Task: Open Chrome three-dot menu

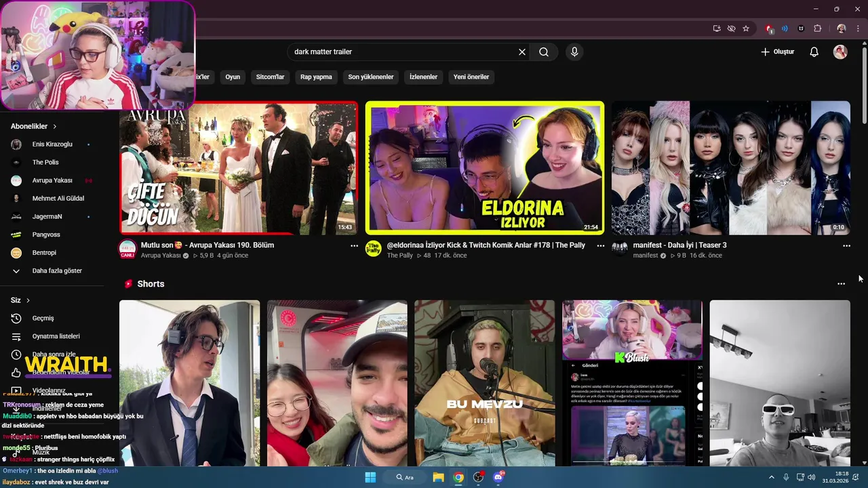Action: tap(859, 28)
